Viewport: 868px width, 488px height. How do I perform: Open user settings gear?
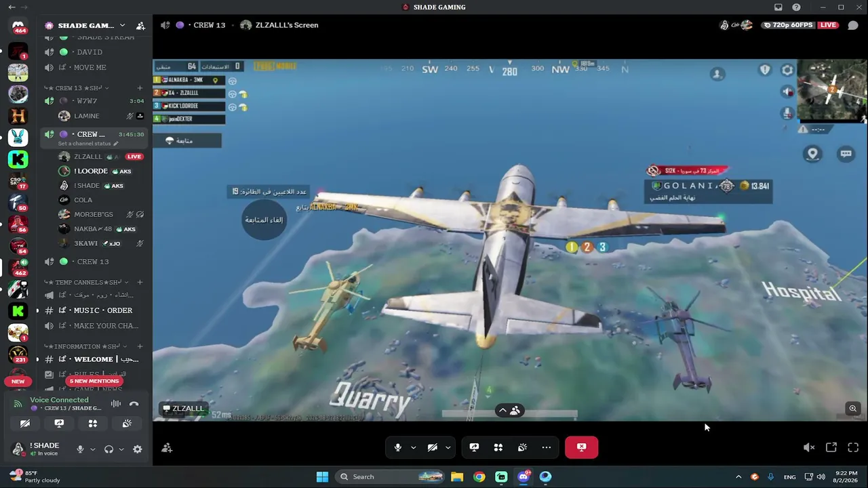tap(138, 449)
